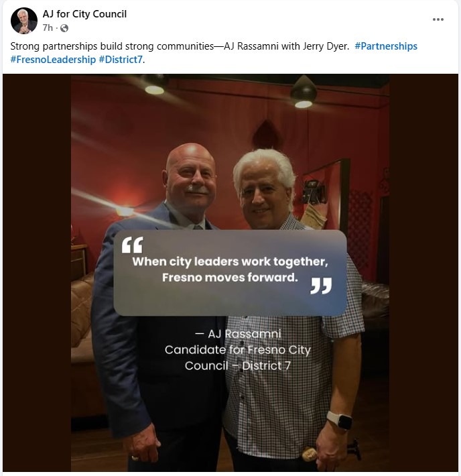Click the dark left margin of the photo
The image size is (461, 476).
[x=37, y=272]
